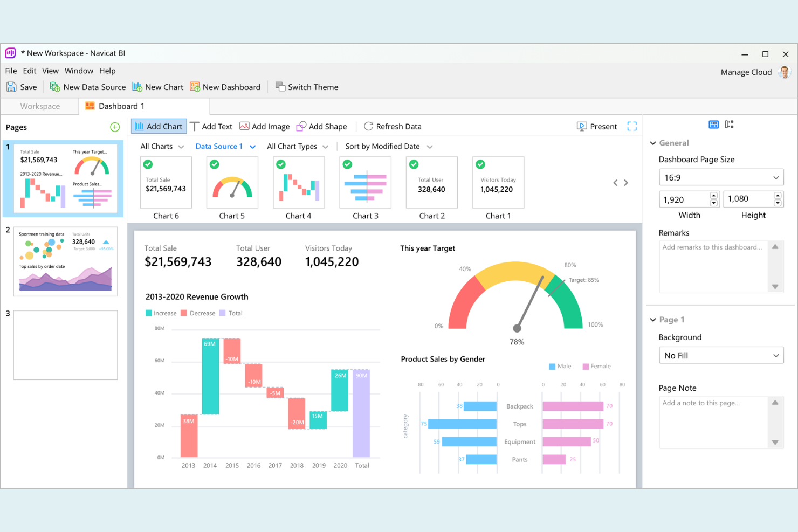Click the Add Shape tool
798x532 pixels.
(x=321, y=126)
